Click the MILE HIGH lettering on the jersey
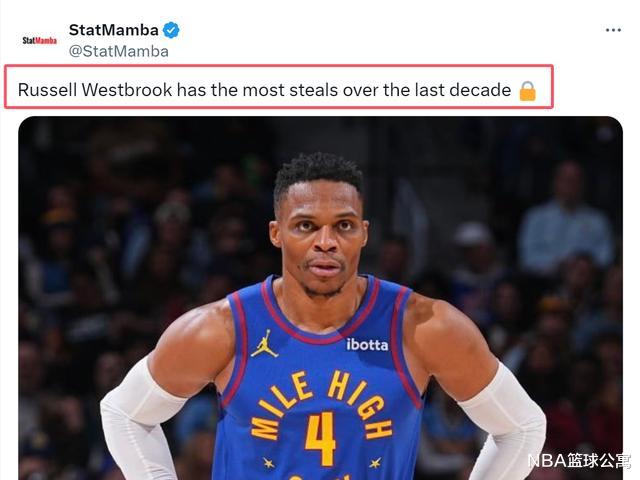Viewport: 640px width, 480px height. tap(321, 404)
